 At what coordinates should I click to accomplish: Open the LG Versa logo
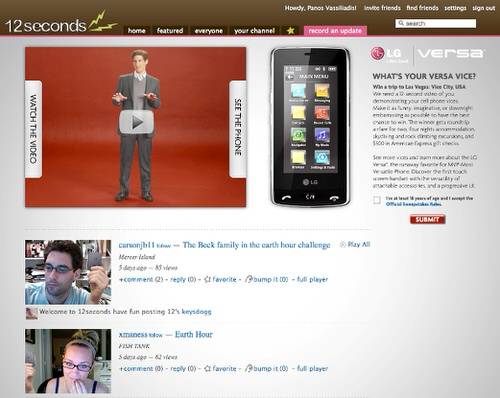point(427,54)
